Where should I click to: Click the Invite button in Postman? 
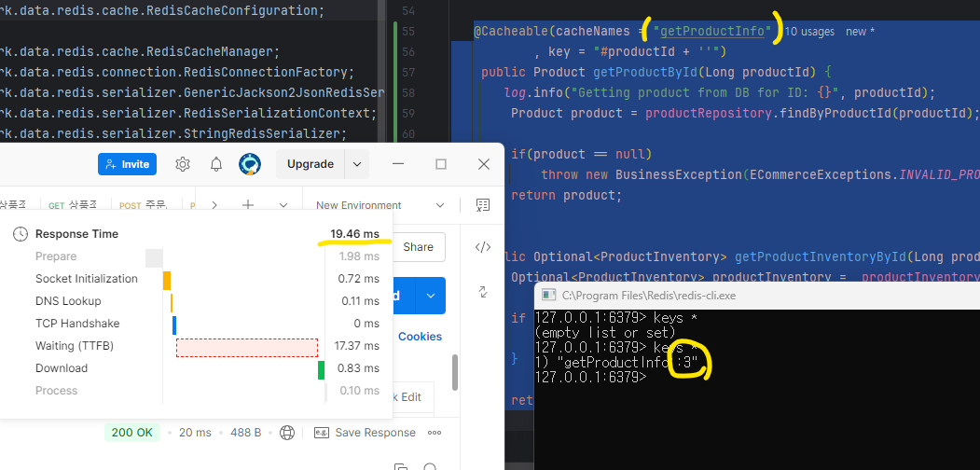(x=128, y=164)
